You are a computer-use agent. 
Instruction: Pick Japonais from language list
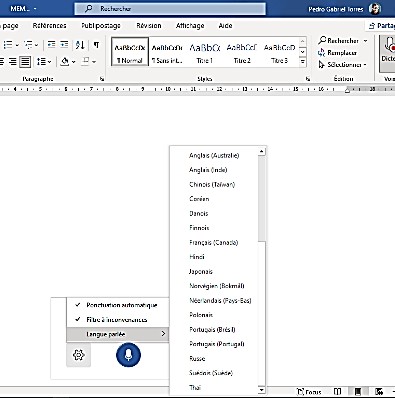coord(201,271)
